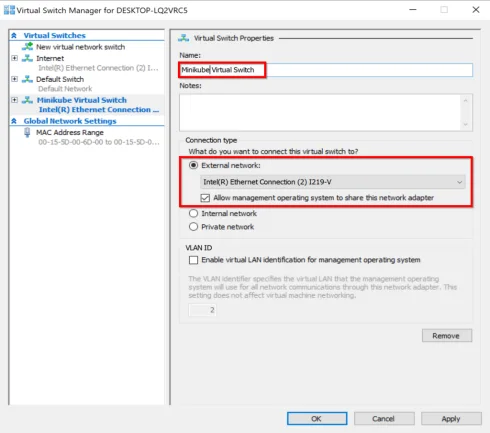Collapse Virtual Switches section chevron
The width and height of the screenshot is (490, 433).
coord(14,35)
